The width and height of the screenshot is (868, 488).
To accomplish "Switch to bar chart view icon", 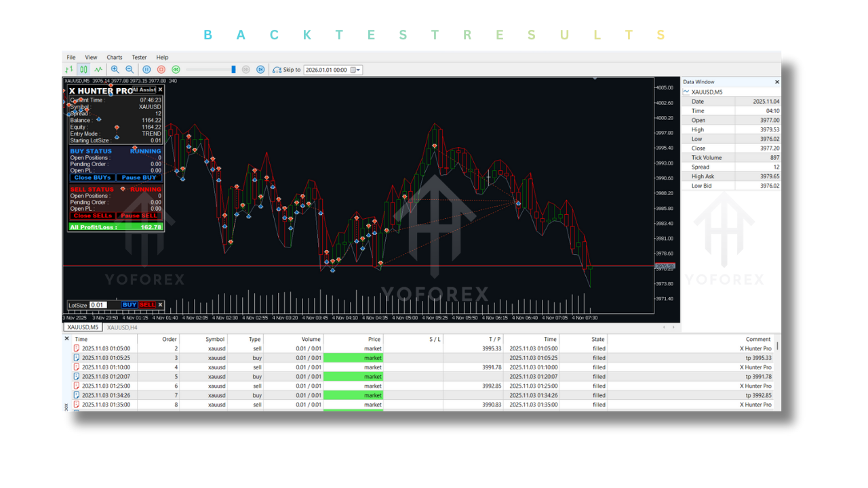I will click(x=68, y=70).
